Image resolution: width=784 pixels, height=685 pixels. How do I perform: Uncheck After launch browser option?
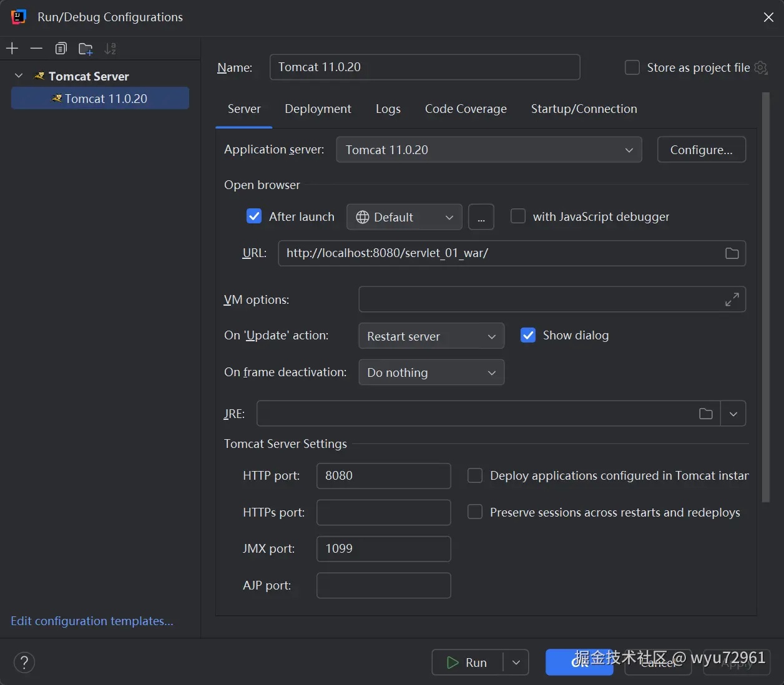click(x=254, y=216)
